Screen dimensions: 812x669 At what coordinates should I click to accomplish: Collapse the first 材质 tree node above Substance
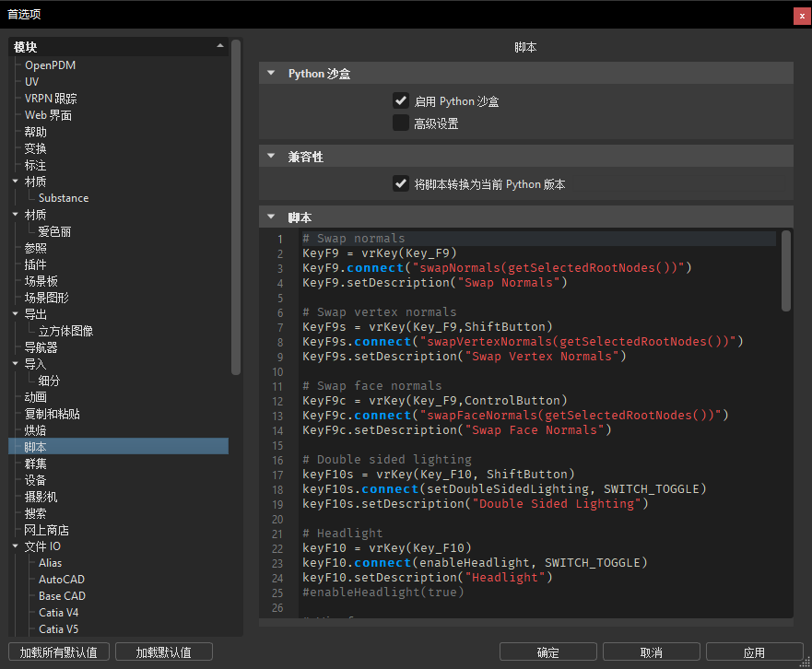[x=15, y=182]
